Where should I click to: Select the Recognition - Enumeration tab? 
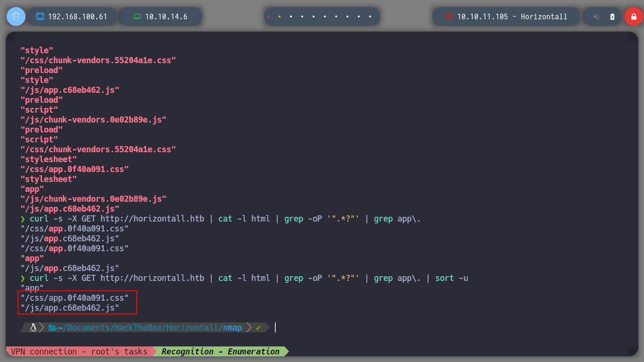pyautogui.click(x=221, y=352)
